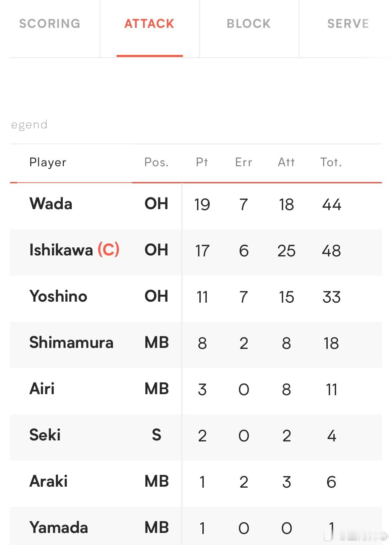This screenshot has height=545, width=392.
Task: Expand the Legend section
Action: tap(29, 125)
